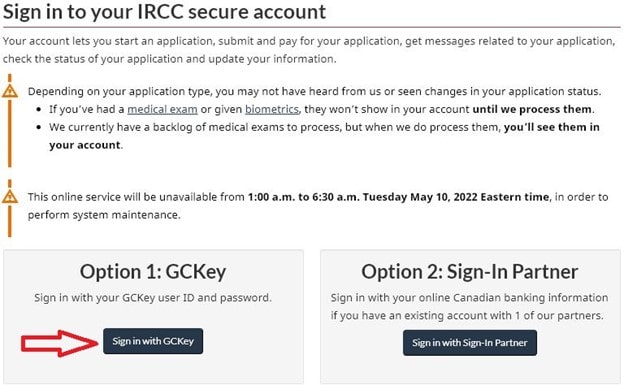Click the Canadian banking information description text
The image size is (624, 385).
coord(470,307)
